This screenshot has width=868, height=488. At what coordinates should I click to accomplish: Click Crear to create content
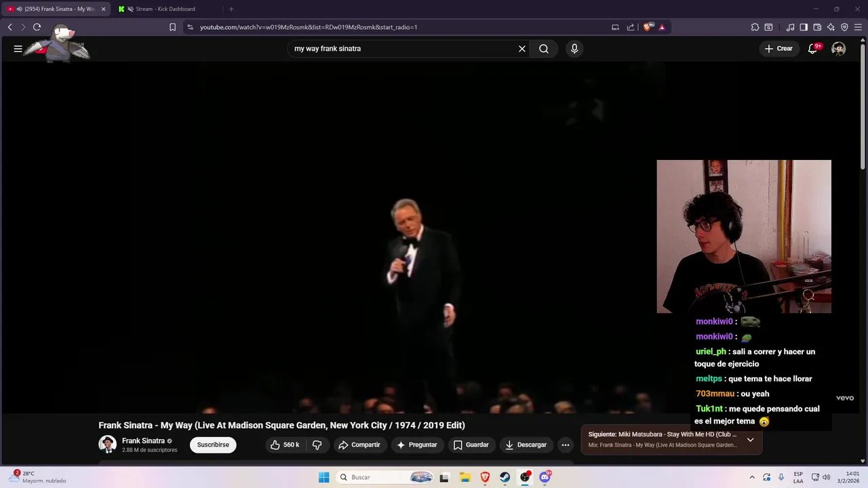(x=778, y=49)
